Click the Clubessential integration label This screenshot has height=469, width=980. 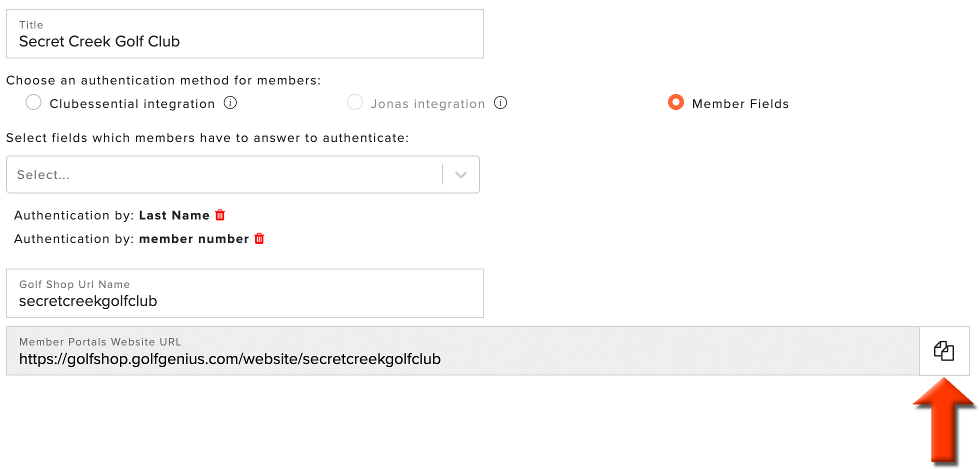pyautogui.click(x=132, y=104)
